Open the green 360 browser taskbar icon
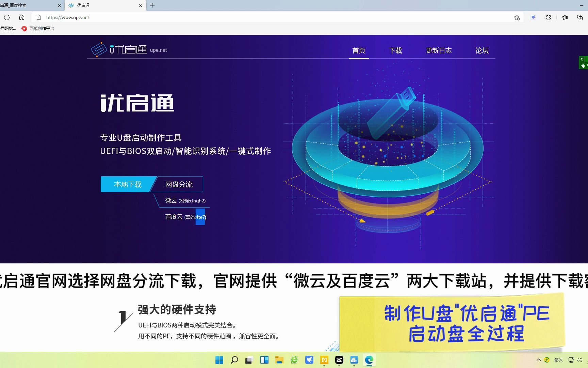 294,360
